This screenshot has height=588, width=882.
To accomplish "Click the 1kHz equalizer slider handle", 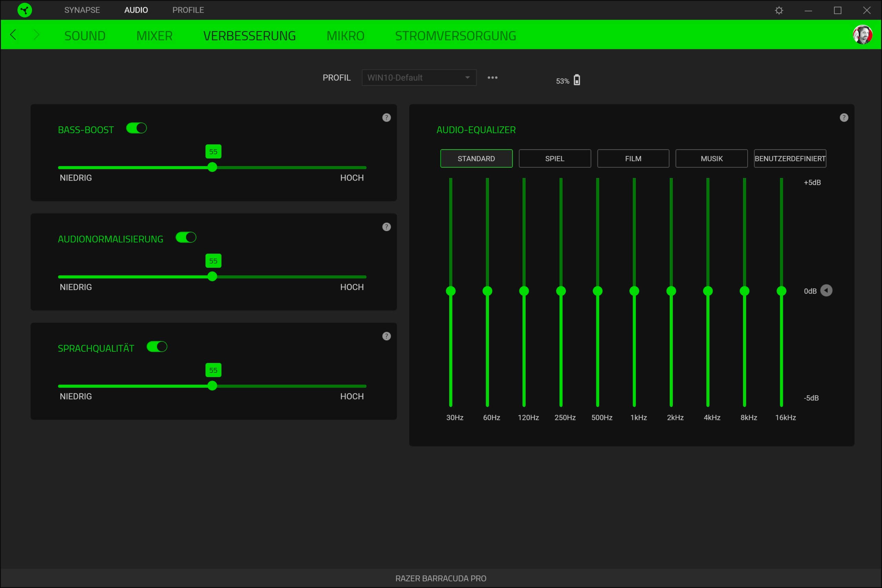I will click(634, 291).
